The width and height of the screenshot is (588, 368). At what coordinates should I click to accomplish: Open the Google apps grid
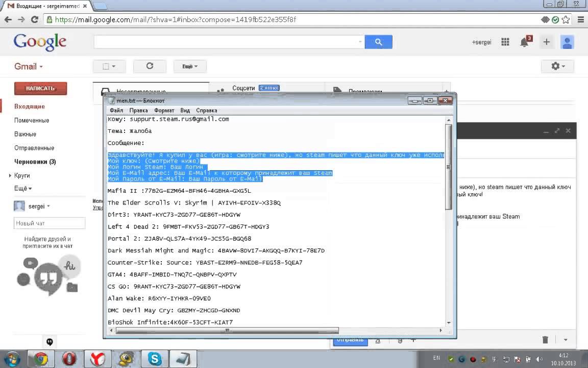[505, 42]
